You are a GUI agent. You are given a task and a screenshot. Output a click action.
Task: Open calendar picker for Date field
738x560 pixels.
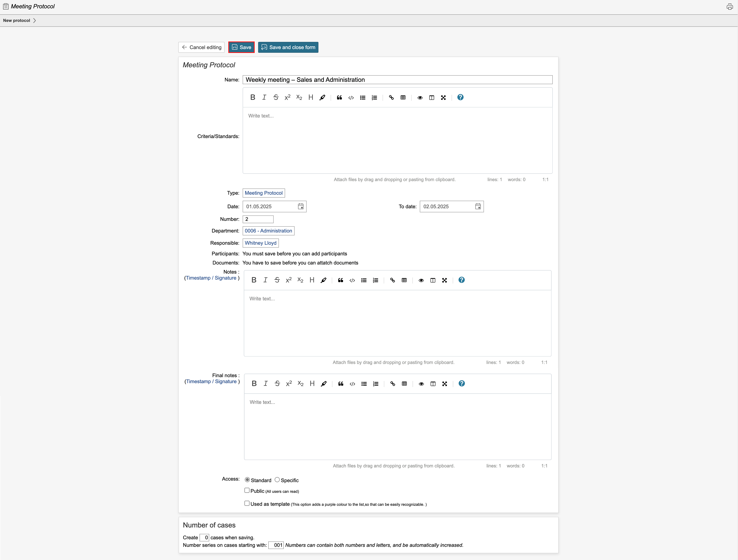click(x=301, y=207)
